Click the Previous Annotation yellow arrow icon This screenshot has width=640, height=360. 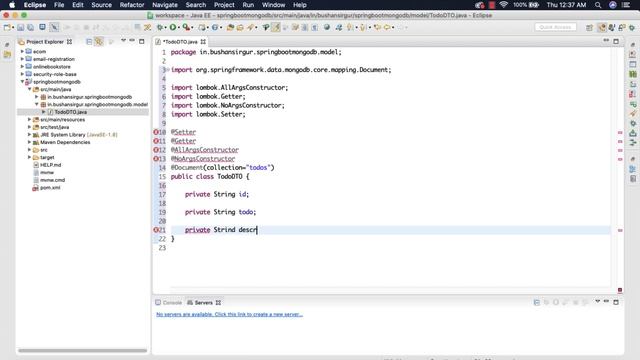(x=363, y=27)
